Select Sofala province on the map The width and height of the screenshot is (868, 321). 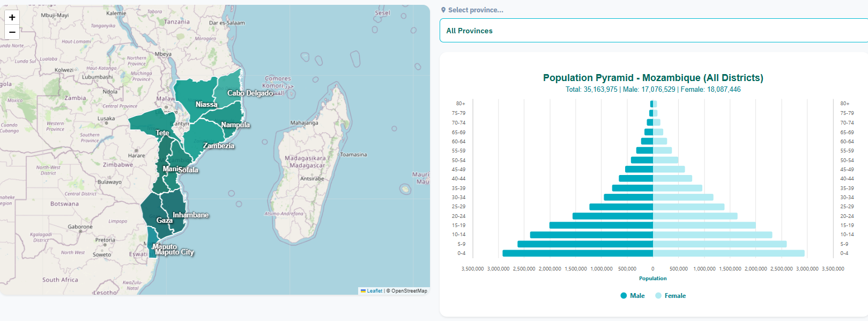pyautogui.click(x=188, y=170)
